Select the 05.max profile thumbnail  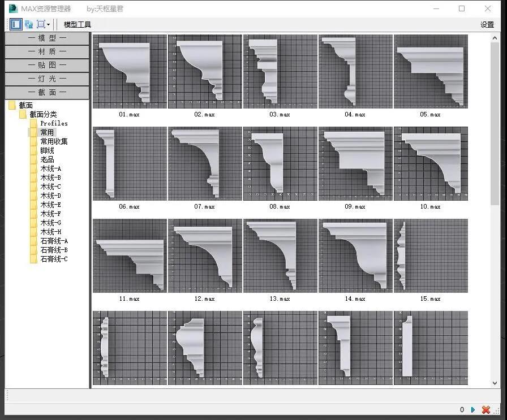(x=431, y=71)
